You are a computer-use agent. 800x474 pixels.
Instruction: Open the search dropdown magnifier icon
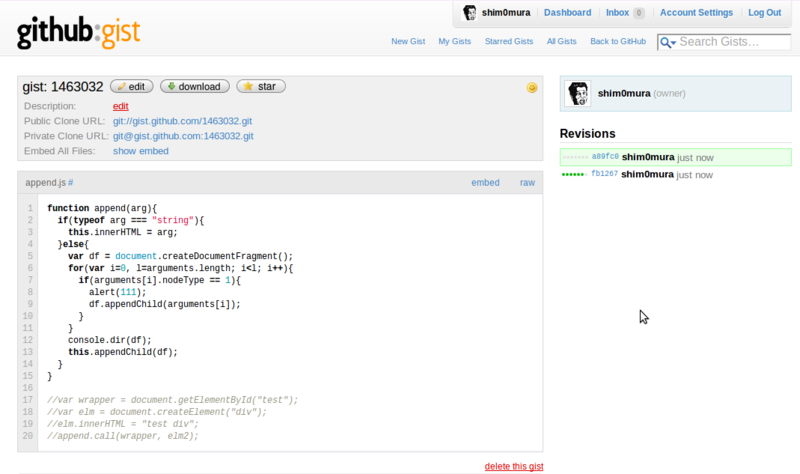[x=667, y=42]
